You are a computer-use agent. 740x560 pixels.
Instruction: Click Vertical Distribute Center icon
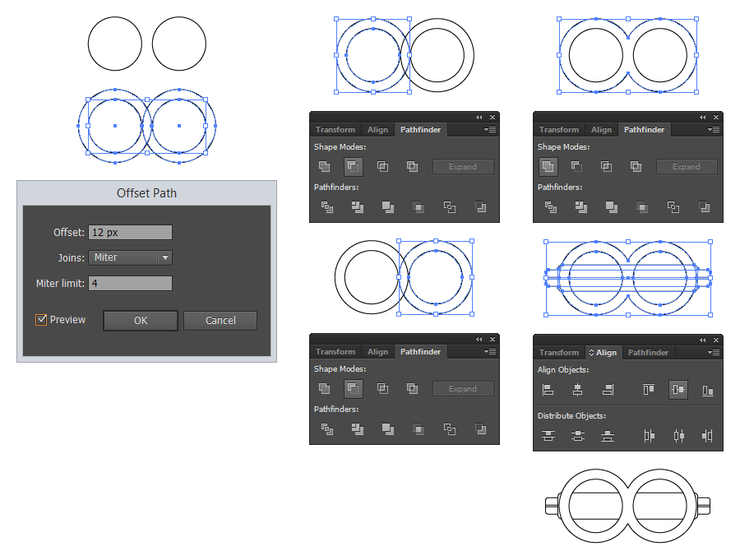[x=578, y=435]
